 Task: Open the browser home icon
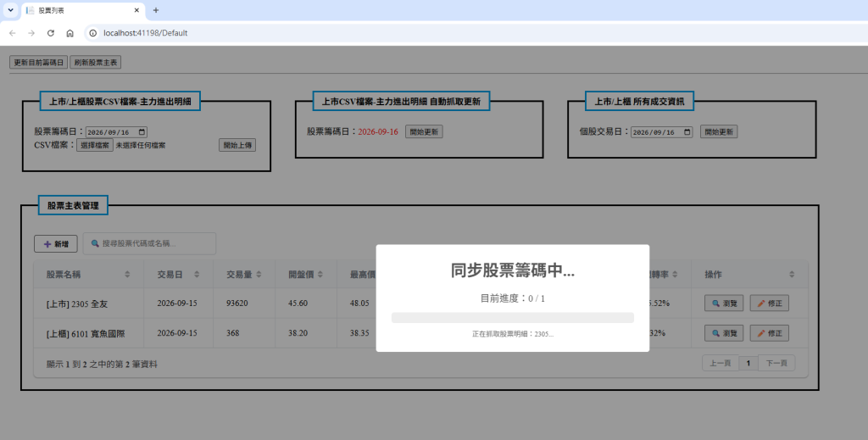click(x=70, y=33)
